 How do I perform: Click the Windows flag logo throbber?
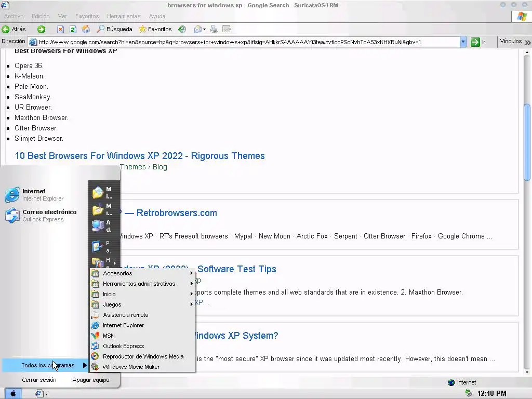pos(522,16)
